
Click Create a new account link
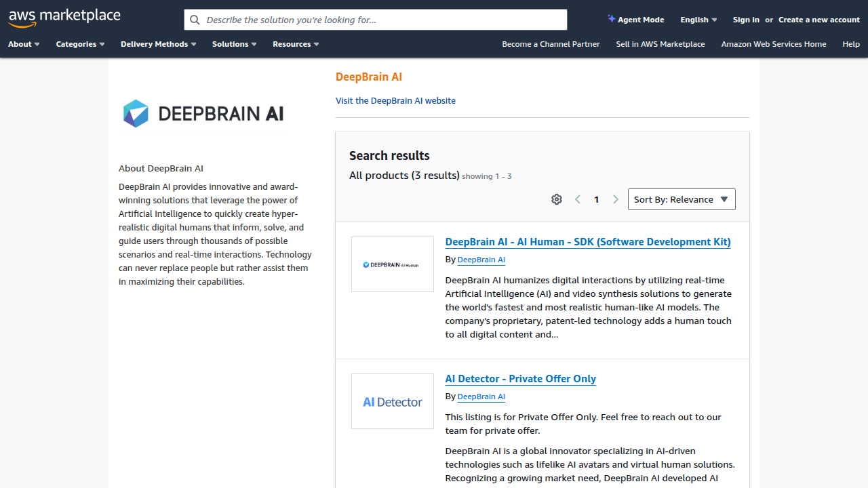tap(819, 20)
